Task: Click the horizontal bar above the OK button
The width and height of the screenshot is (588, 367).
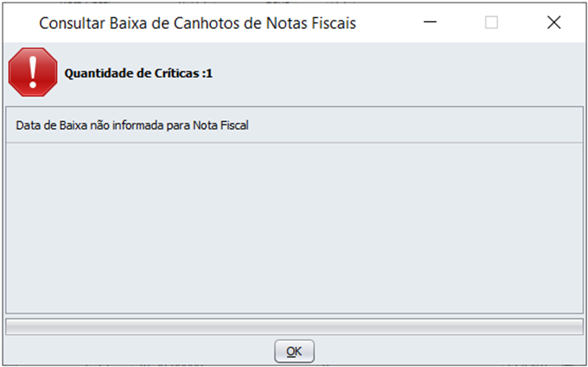Action: point(294,326)
